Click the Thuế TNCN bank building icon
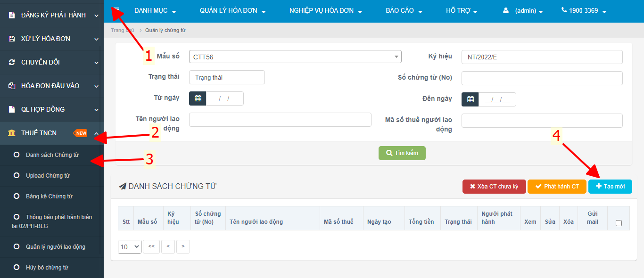This screenshot has width=644, height=278. pyautogui.click(x=12, y=133)
